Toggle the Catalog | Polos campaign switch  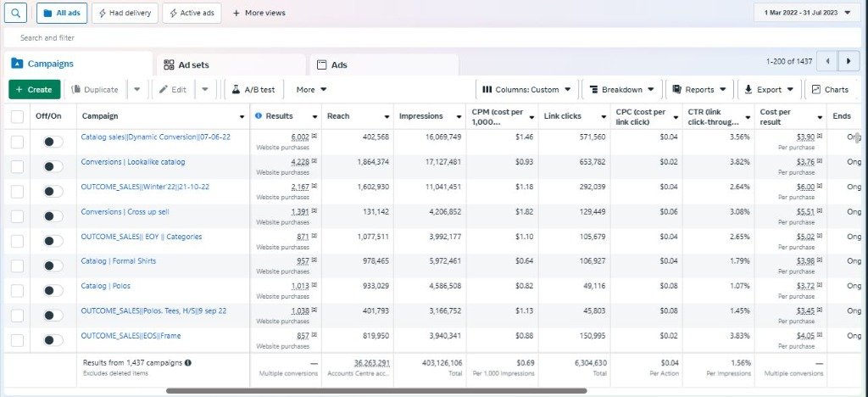click(x=53, y=291)
